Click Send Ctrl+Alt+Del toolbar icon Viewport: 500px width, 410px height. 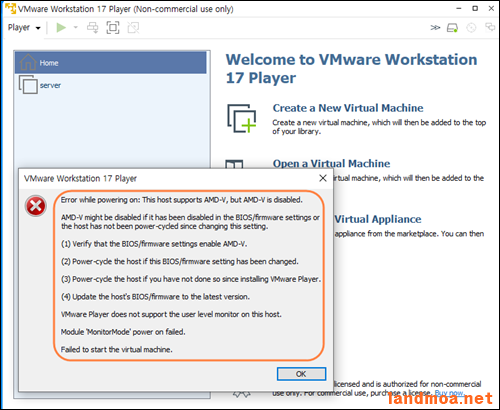coord(93,27)
